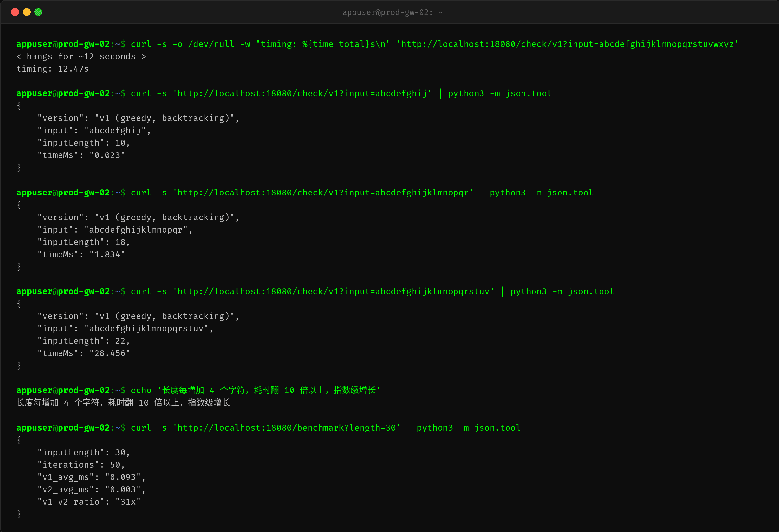Click the echo command containing '指数级增长'
The width and height of the screenshot is (779, 532).
(x=256, y=390)
